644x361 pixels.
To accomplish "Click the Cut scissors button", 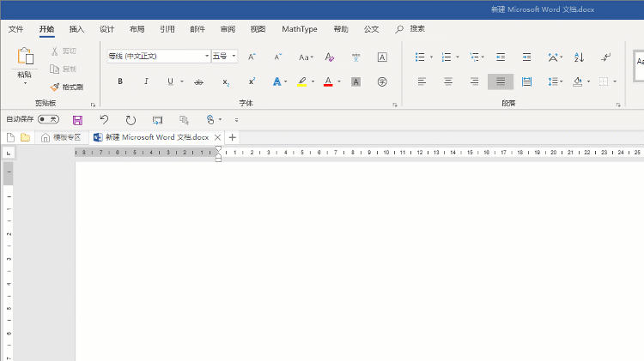I will (x=64, y=51).
